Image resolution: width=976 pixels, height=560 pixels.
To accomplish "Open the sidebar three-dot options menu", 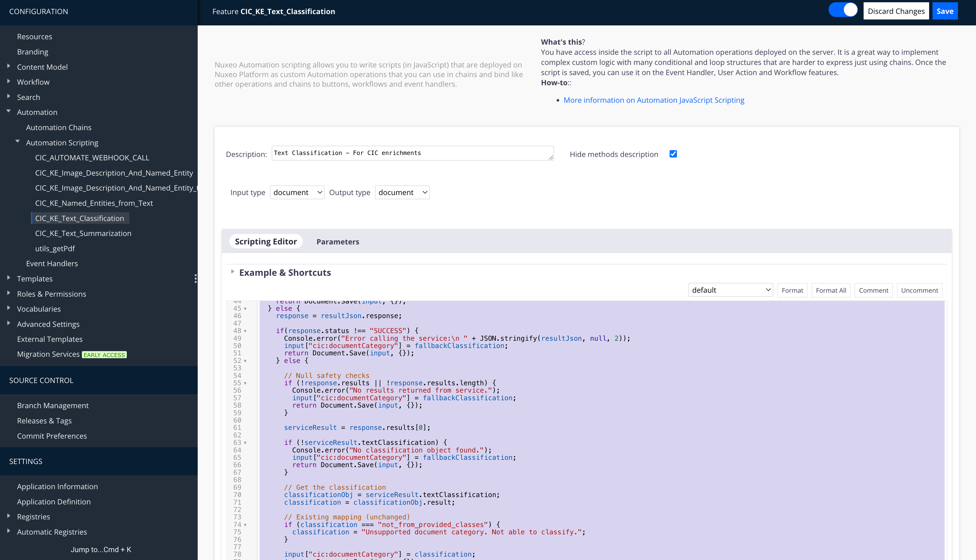I will pyautogui.click(x=196, y=279).
